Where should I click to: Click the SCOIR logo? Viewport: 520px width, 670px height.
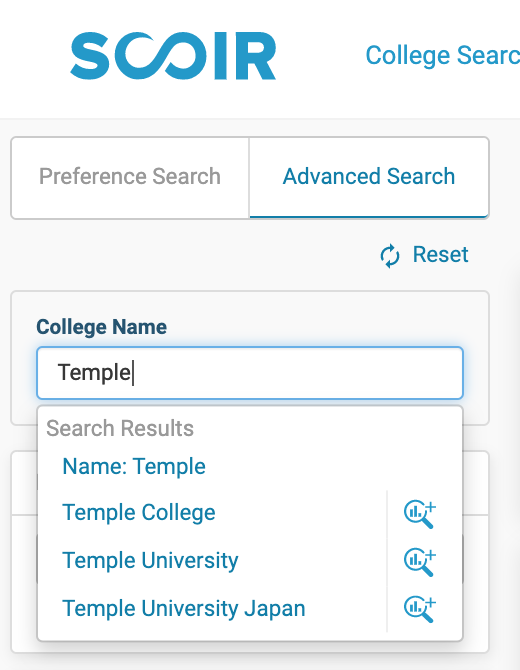173,56
